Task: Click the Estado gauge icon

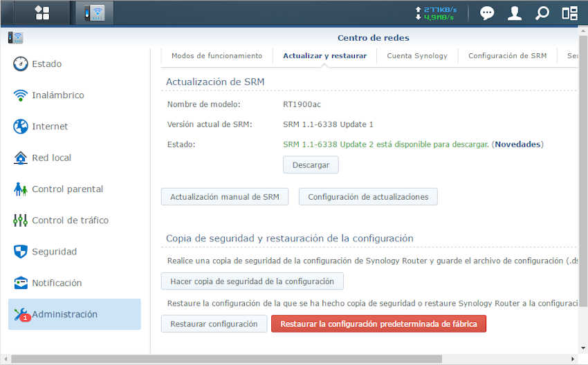Action: pos(20,64)
